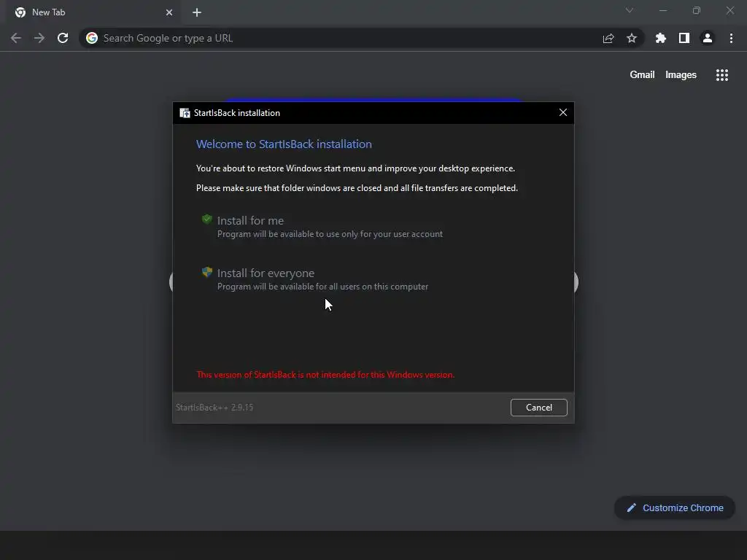The image size is (747, 560).
Task: Cancel the StartIsBack installation
Action: pyautogui.click(x=539, y=408)
